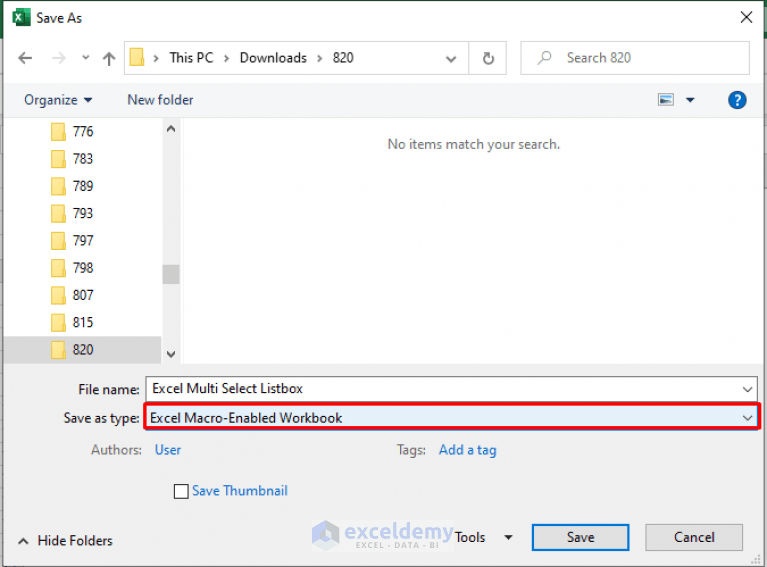Click the Save button

580,538
